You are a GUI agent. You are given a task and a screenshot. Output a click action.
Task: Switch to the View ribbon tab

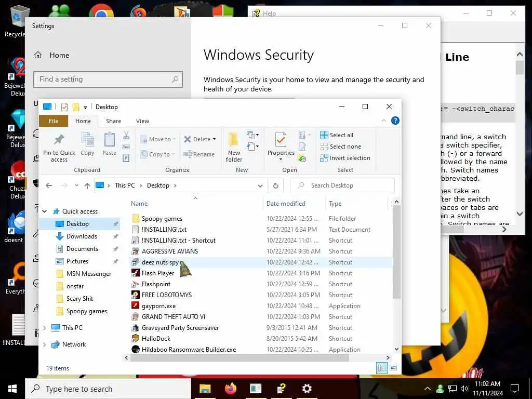142,121
